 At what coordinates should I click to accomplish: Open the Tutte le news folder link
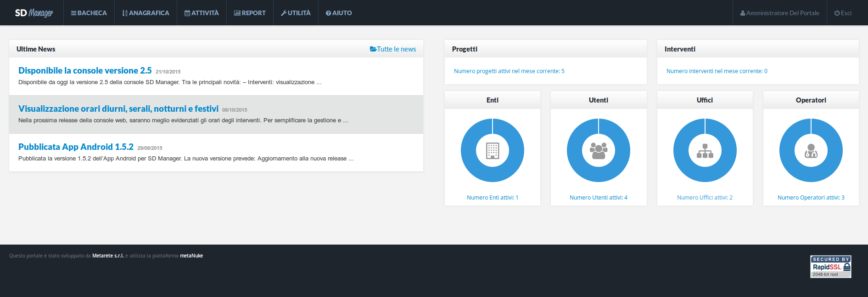[393, 49]
